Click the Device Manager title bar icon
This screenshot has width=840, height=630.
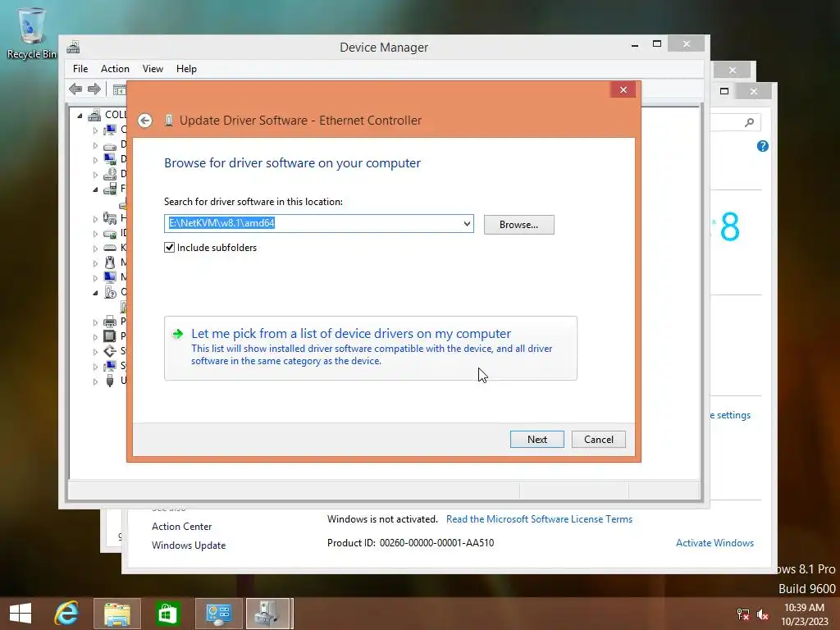click(x=73, y=47)
